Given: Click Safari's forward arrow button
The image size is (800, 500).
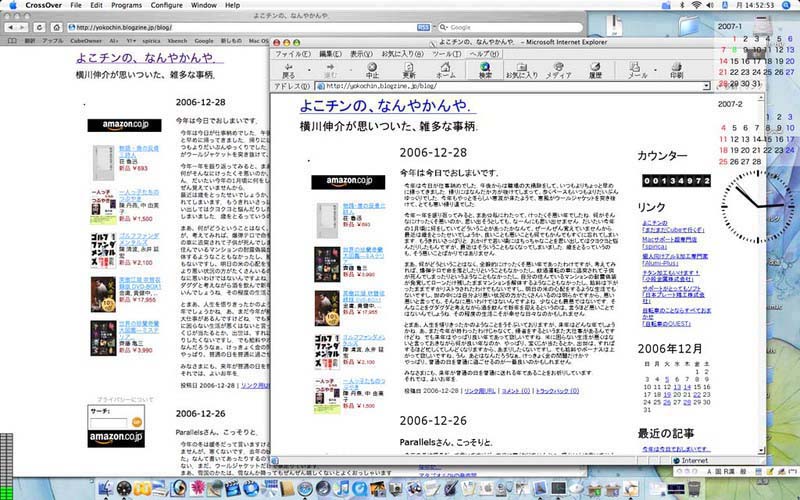Looking at the screenshot, I should point(23,28).
